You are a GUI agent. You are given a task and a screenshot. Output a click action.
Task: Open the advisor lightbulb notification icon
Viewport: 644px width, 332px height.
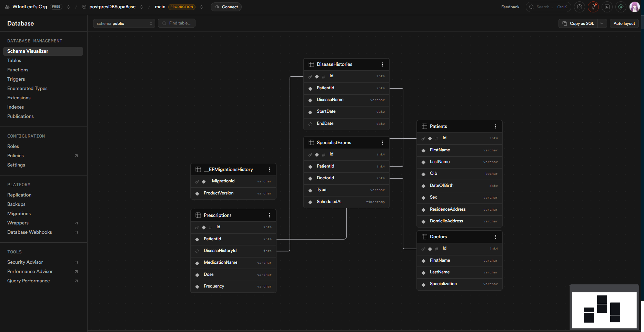pos(593,7)
